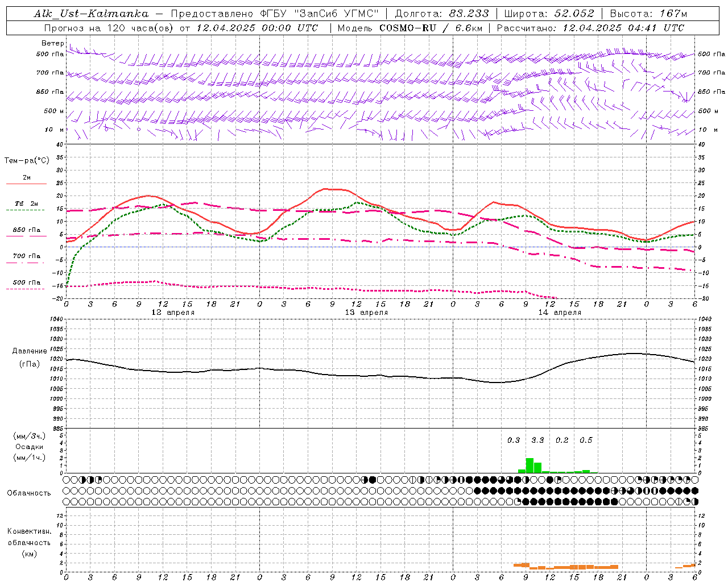Click the longitude value 83.233
Image resolution: width=728 pixels, height=582 pixels.
coord(469,14)
